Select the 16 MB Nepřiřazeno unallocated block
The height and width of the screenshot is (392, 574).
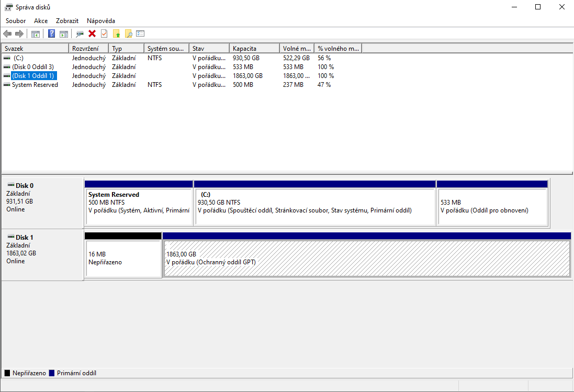[x=123, y=259]
